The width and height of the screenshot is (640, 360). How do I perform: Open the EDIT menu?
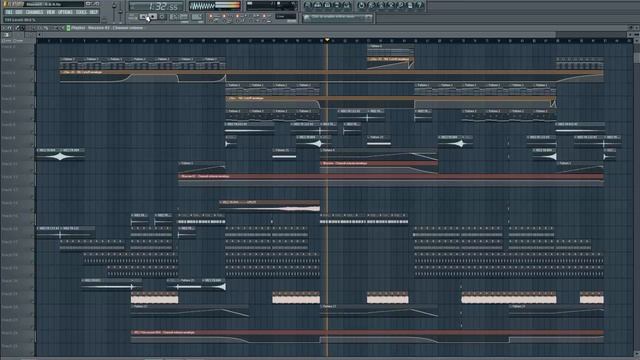(x=18, y=12)
